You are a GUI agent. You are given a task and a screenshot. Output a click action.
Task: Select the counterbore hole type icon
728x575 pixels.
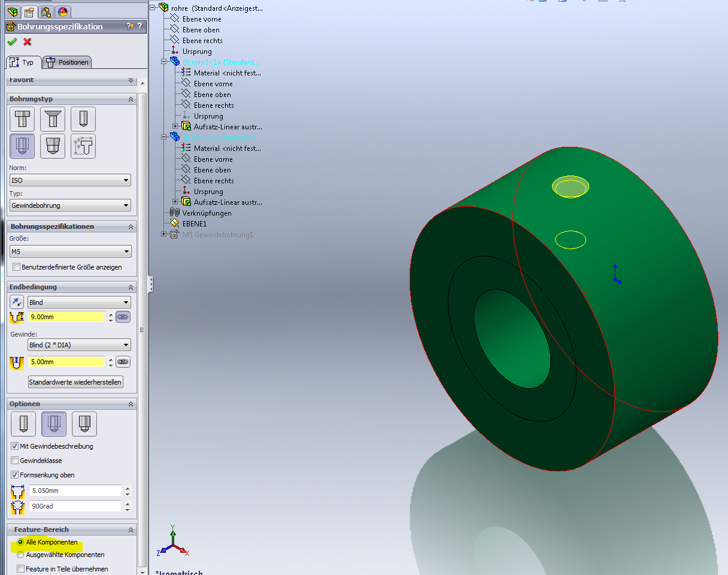point(22,119)
